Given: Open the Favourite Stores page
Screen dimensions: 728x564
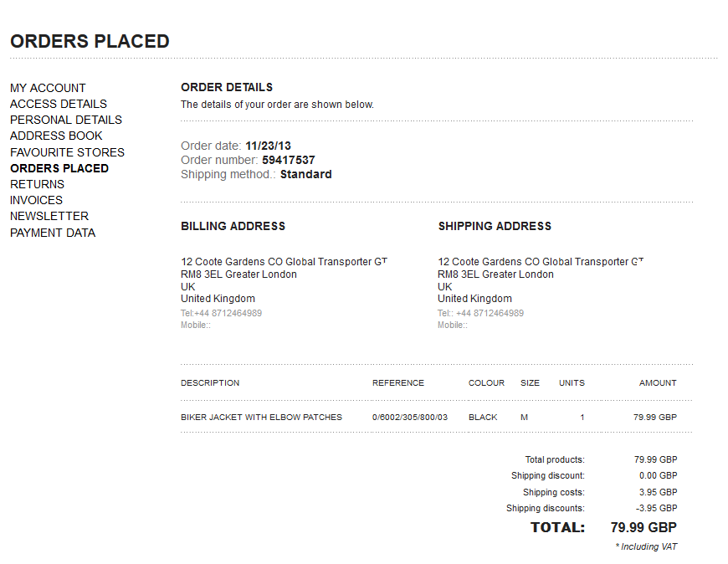Looking at the screenshot, I should tap(67, 152).
